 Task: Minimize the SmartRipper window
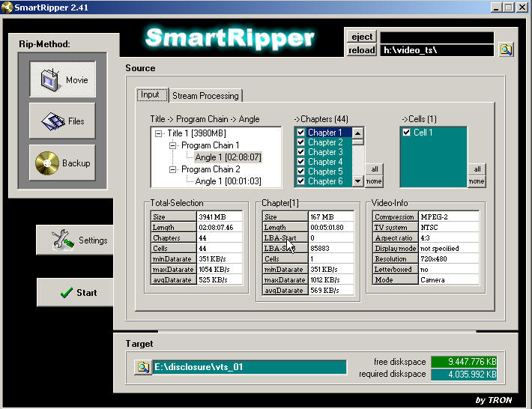click(x=496, y=7)
